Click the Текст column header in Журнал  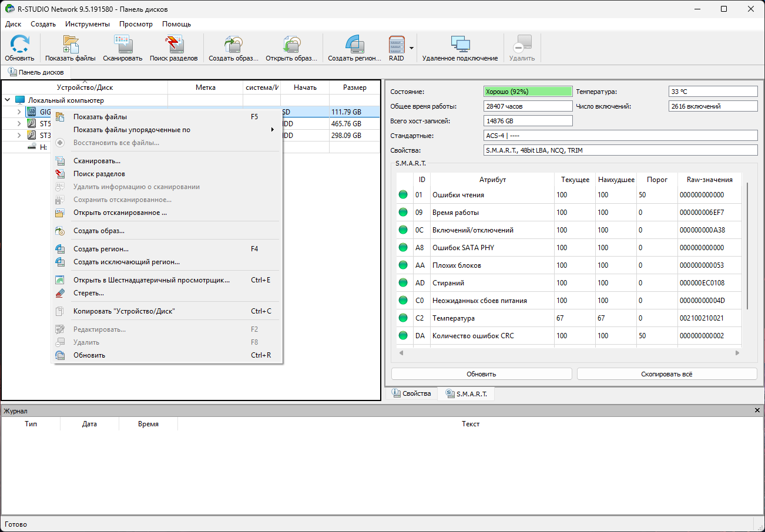coord(471,424)
